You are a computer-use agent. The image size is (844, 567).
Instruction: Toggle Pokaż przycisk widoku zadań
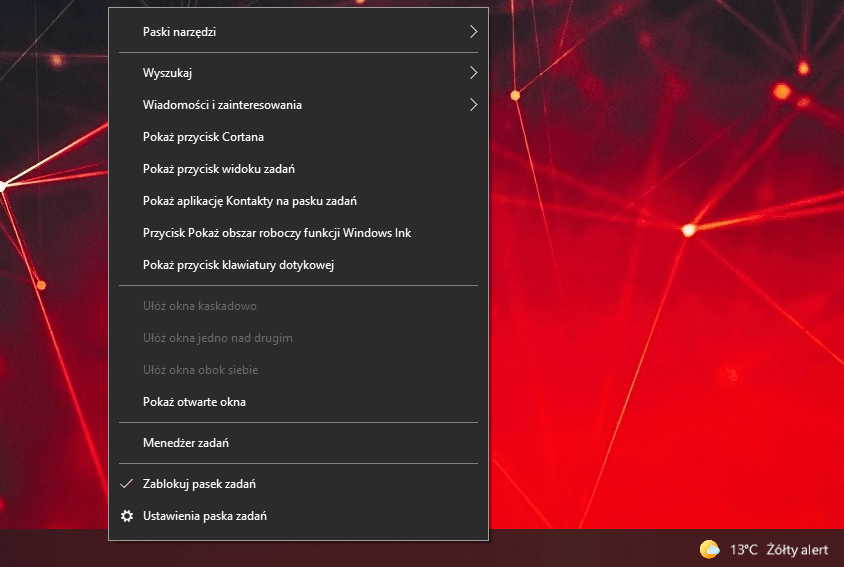click(298, 169)
